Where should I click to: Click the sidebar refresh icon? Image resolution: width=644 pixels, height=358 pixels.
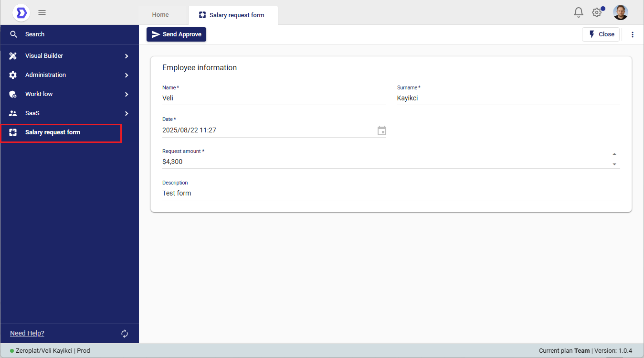(125, 334)
